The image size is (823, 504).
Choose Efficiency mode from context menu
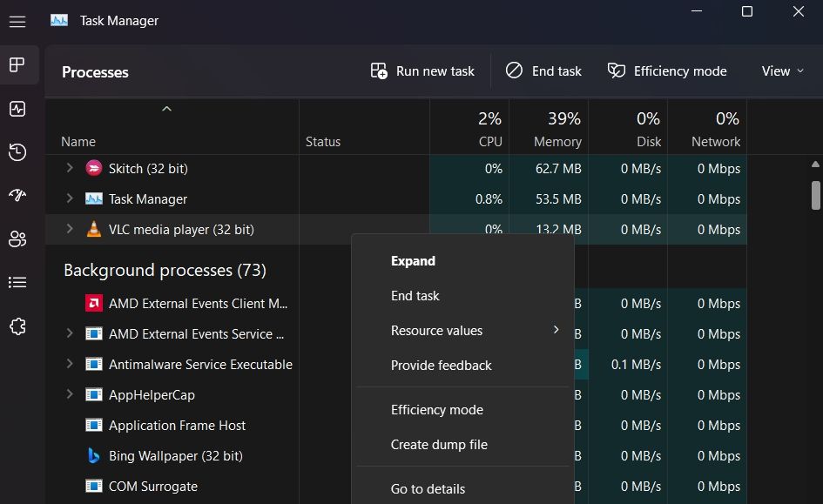(463, 410)
